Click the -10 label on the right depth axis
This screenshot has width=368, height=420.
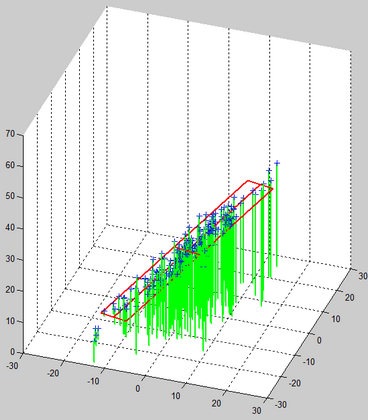pos(308,362)
